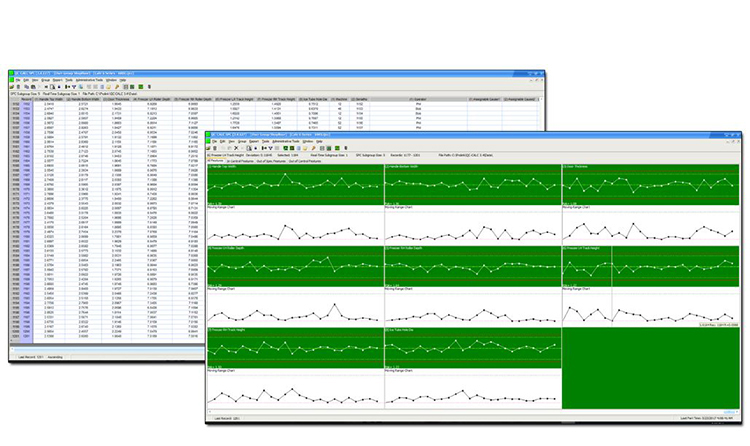Click the Ice Tube Hole Dia chart

[x=472, y=346]
